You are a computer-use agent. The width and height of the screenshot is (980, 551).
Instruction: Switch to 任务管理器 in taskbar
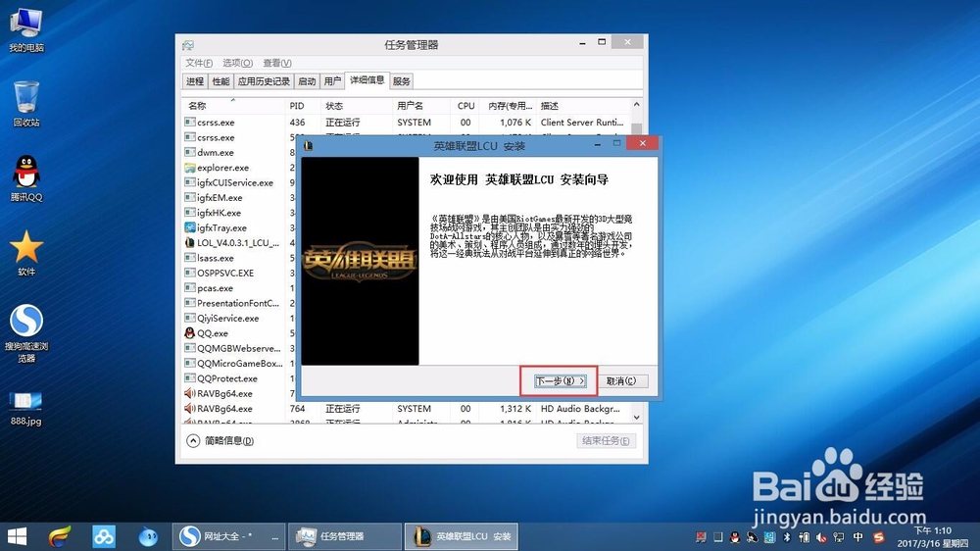344,536
